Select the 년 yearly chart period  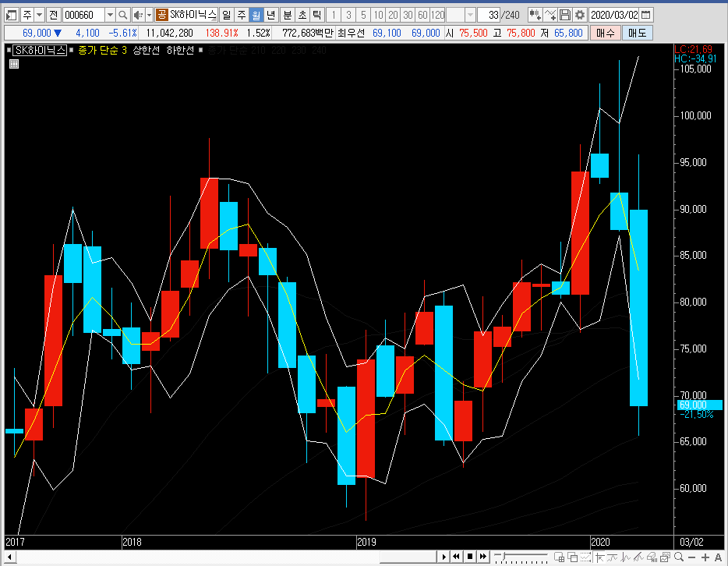(271, 16)
